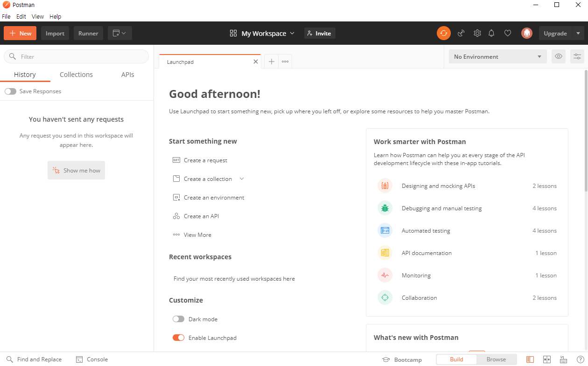
Task: Open the No Environment dropdown
Action: (497, 56)
